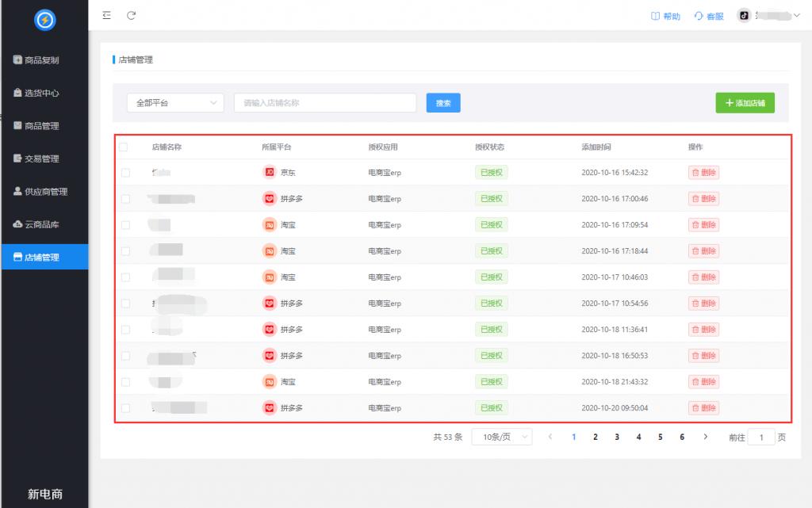Open 商品管理 in sidebar
This screenshot has width=812, height=508.
click(x=36, y=126)
